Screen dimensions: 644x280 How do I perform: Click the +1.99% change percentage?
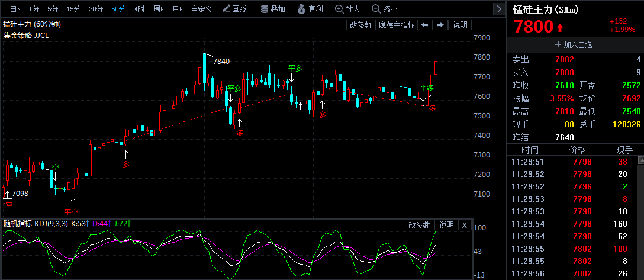pyautogui.click(x=622, y=30)
